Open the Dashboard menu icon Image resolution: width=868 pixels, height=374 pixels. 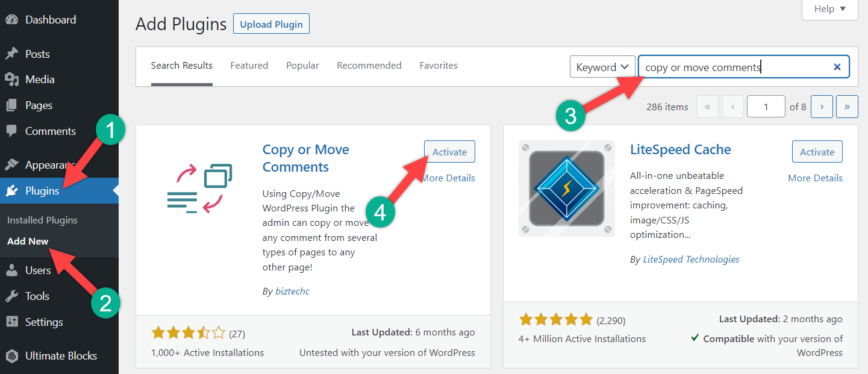(11, 19)
